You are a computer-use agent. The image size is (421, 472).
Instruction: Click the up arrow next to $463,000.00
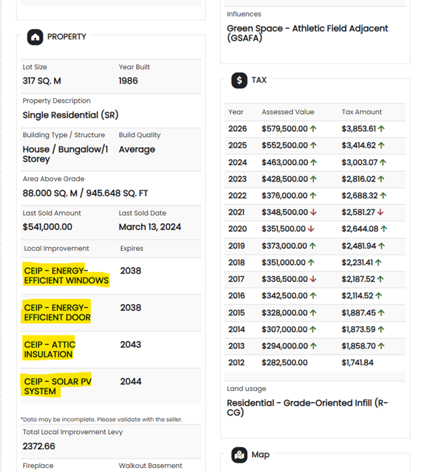point(314,162)
